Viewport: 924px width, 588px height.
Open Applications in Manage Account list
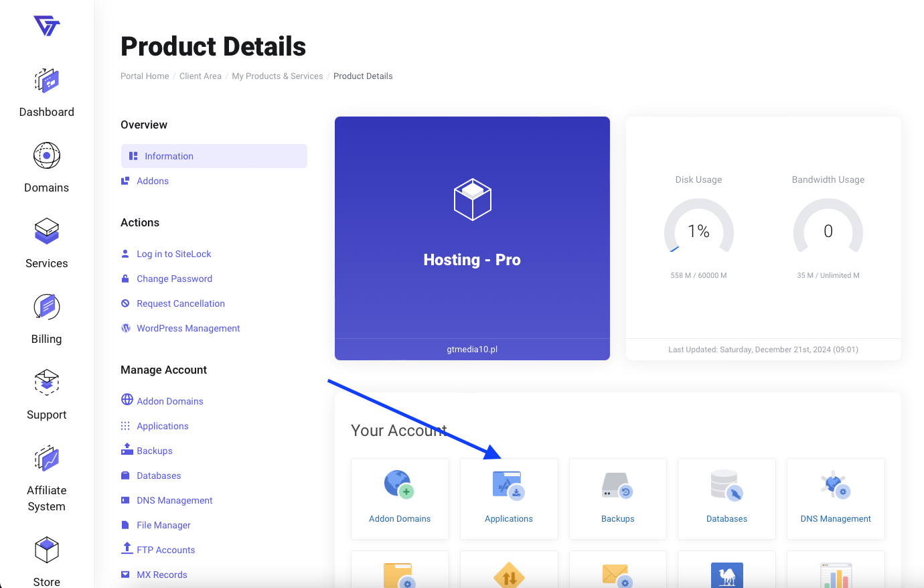163,426
